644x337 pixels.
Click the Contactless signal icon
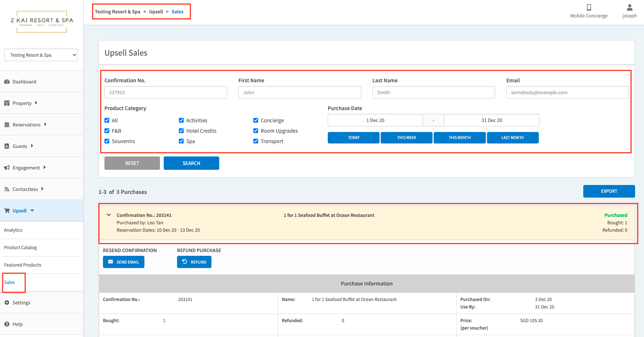tap(7, 189)
